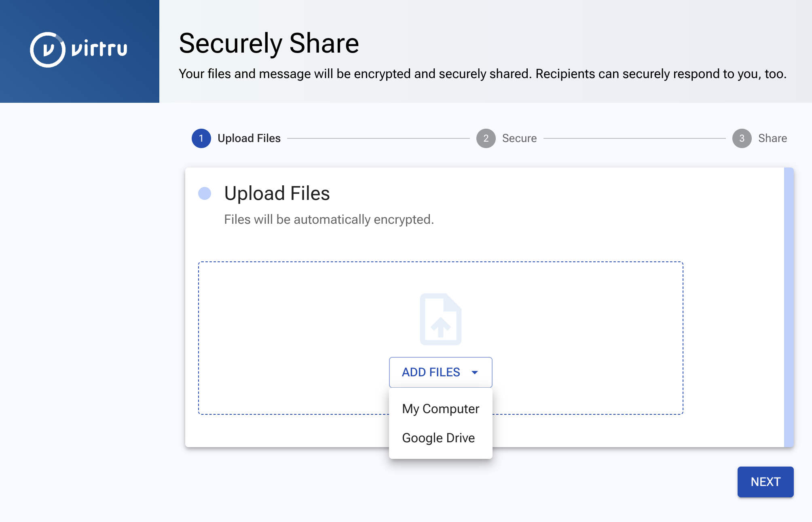812x522 pixels.
Task: Go to step 3 circle
Action: [x=742, y=138]
